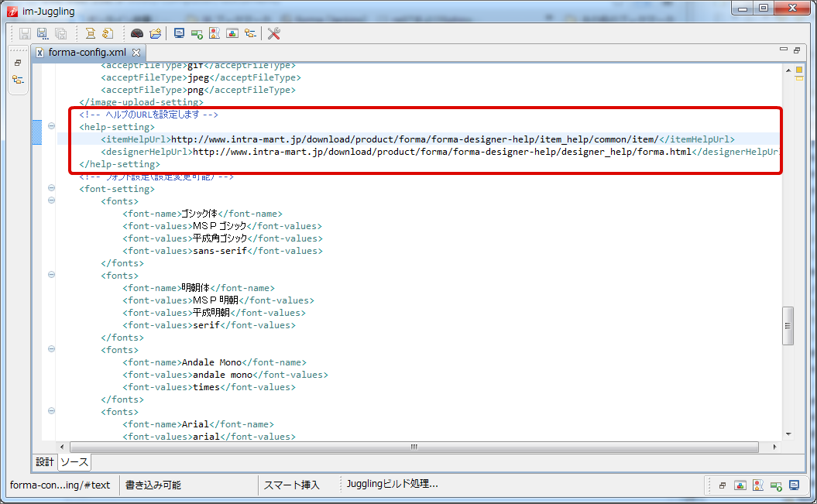Image resolution: width=817 pixels, height=504 pixels.
Task: Open the wrench and screwdriver settings tool
Action: [x=273, y=34]
